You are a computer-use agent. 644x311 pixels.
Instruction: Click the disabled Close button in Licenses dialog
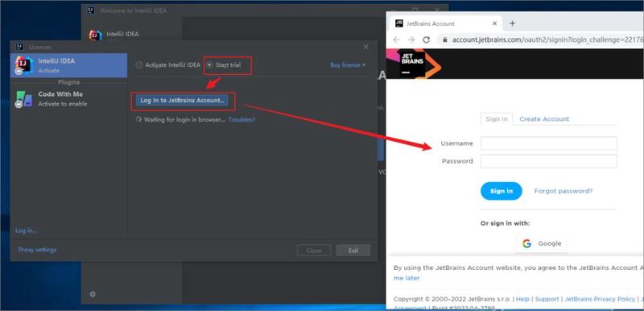(314, 251)
